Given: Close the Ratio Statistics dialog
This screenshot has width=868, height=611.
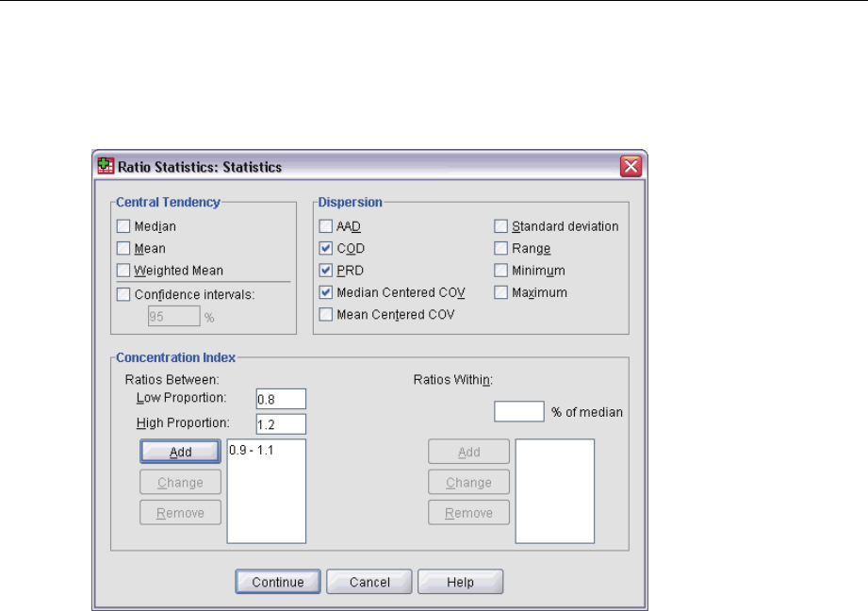Looking at the screenshot, I should [x=631, y=166].
